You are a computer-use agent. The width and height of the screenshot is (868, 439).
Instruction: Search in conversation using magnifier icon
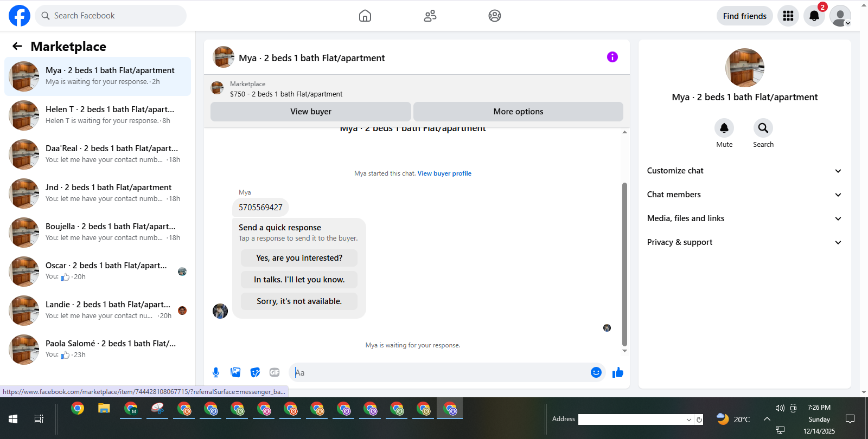[763, 128]
